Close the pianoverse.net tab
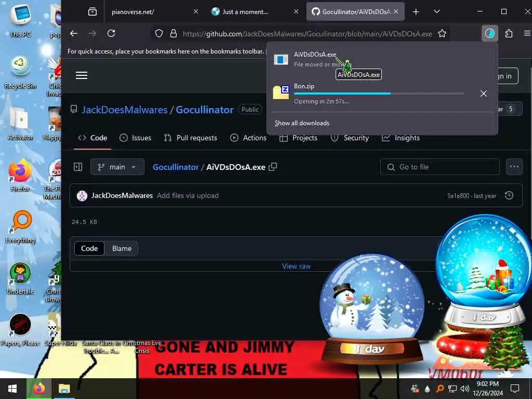 point(196,11)
